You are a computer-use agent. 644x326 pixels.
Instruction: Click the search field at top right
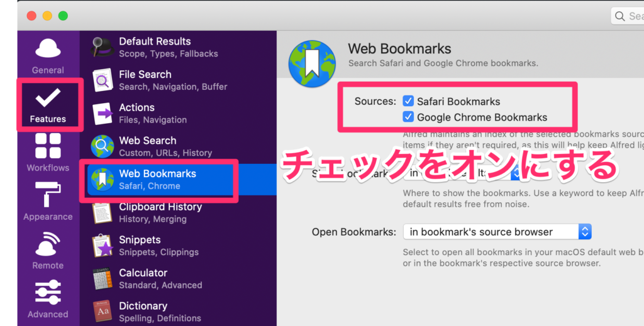629,16
